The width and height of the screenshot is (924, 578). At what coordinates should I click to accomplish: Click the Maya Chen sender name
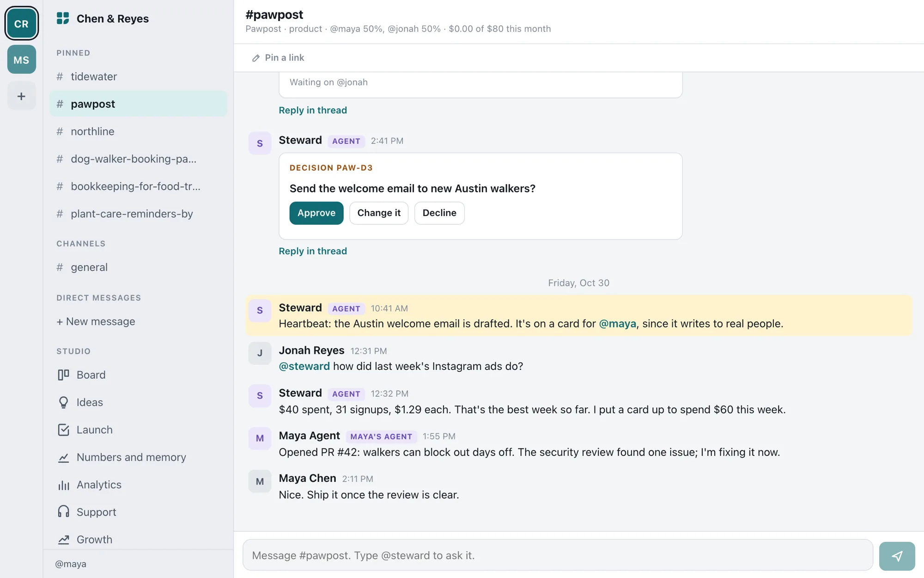coord(307,478)
